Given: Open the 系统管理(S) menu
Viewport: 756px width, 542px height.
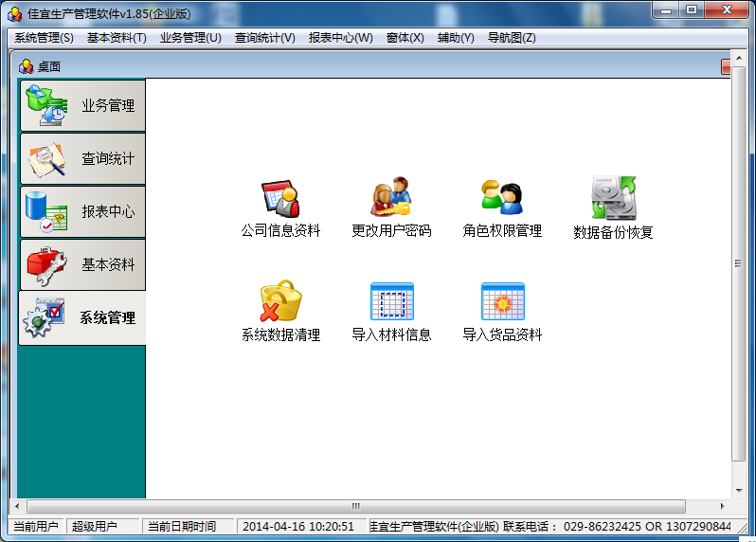Looking at the screenshot, I should (44, 38).
